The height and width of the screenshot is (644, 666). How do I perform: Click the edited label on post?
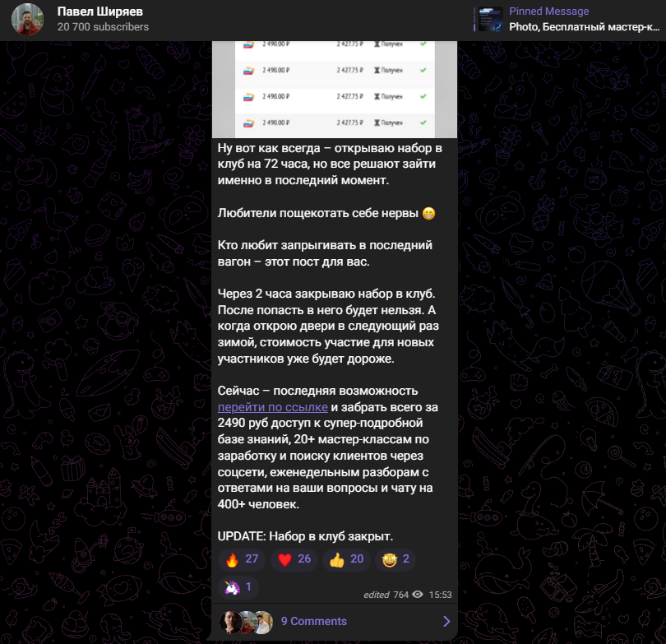coord(377,595)
